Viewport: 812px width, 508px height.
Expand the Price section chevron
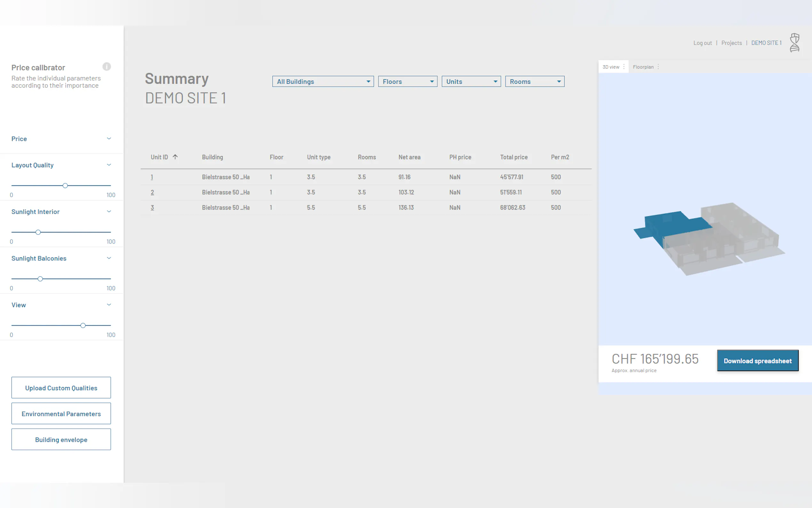click(109, 139)
